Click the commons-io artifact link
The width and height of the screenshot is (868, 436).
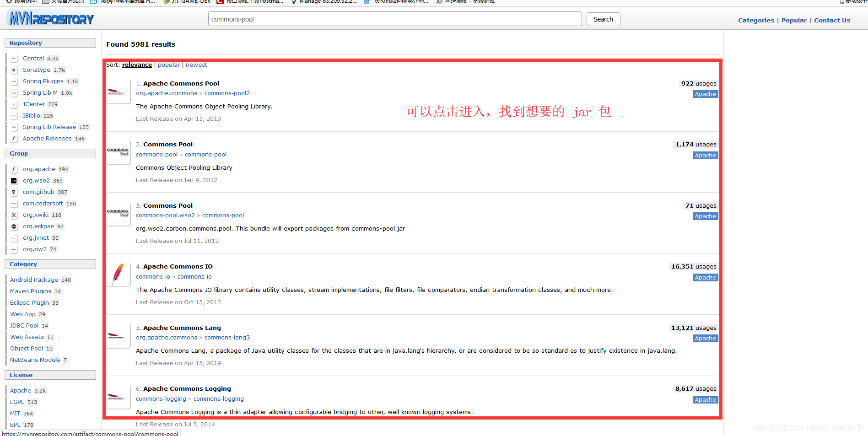(x=194, y=277)
